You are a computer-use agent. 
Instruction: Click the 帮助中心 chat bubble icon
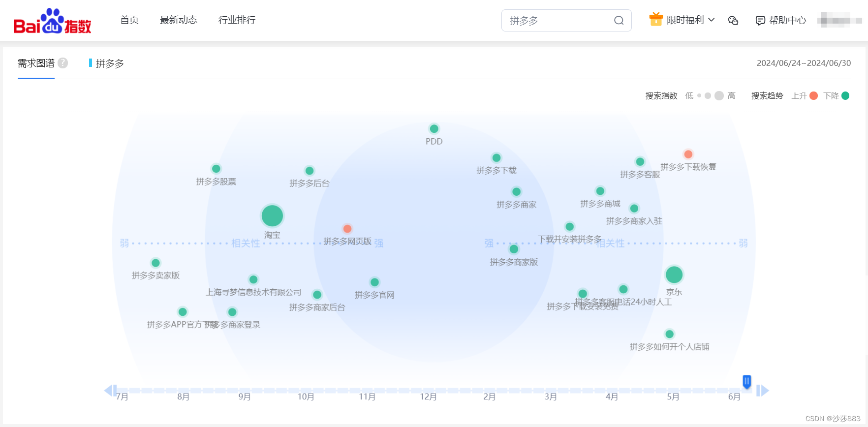pyautogui.click(x=760, y=21)
